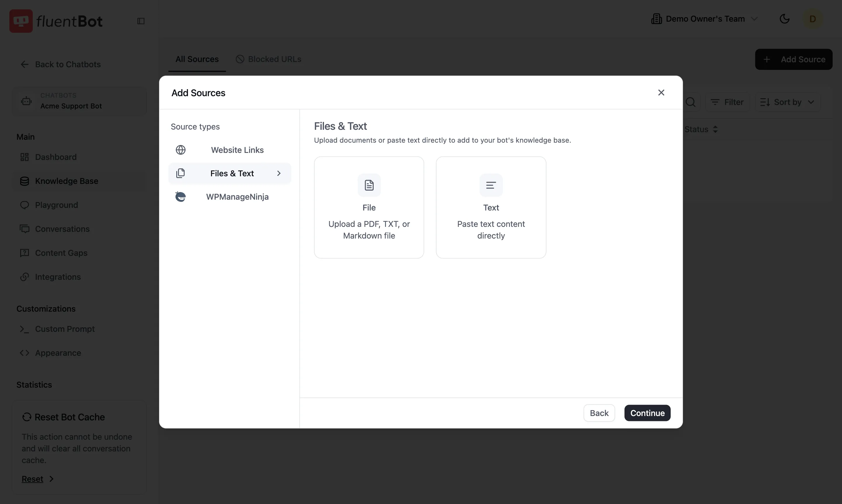Open the Dashboard page
Viewport: 842px width, 504px height.
79,157
